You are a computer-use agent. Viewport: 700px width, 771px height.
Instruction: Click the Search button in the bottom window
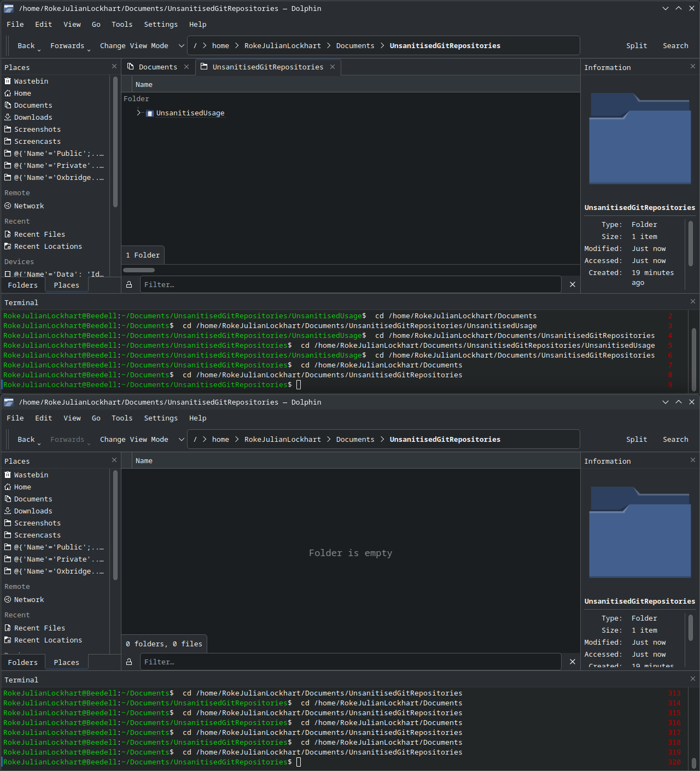(x=675, y=440)
